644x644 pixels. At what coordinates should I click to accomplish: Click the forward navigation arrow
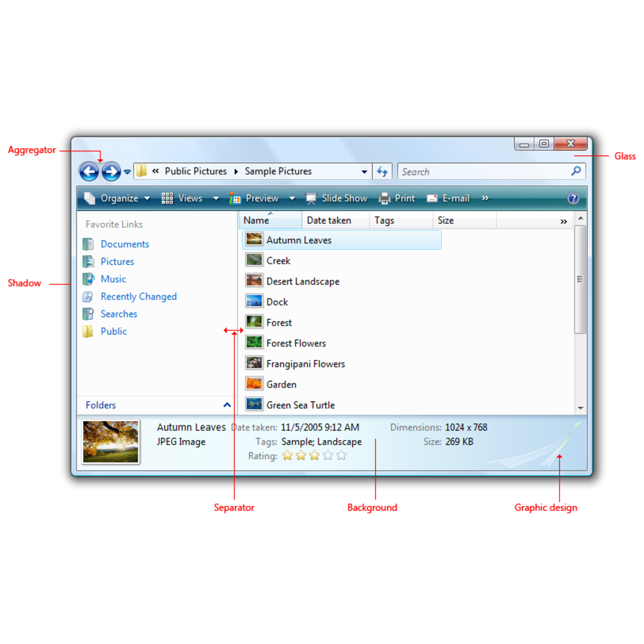[110, 171]
